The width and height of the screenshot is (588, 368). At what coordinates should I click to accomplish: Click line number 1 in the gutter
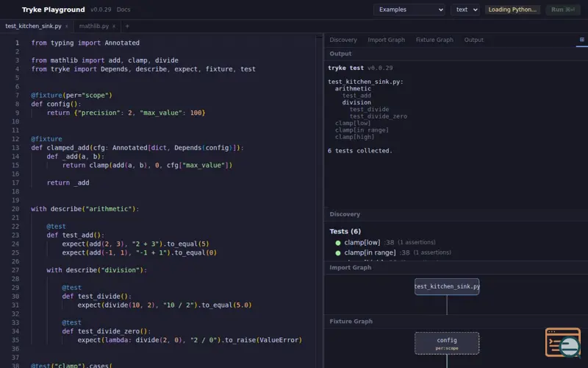click(x=17, y=43)
